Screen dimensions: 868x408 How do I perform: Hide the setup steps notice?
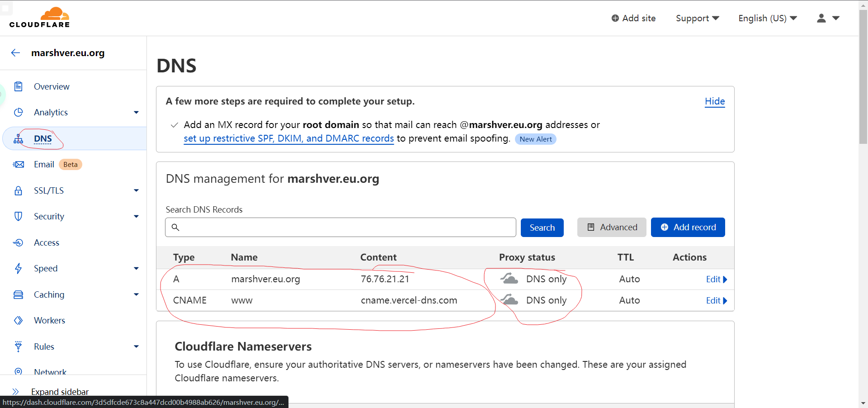click(714, 101)
